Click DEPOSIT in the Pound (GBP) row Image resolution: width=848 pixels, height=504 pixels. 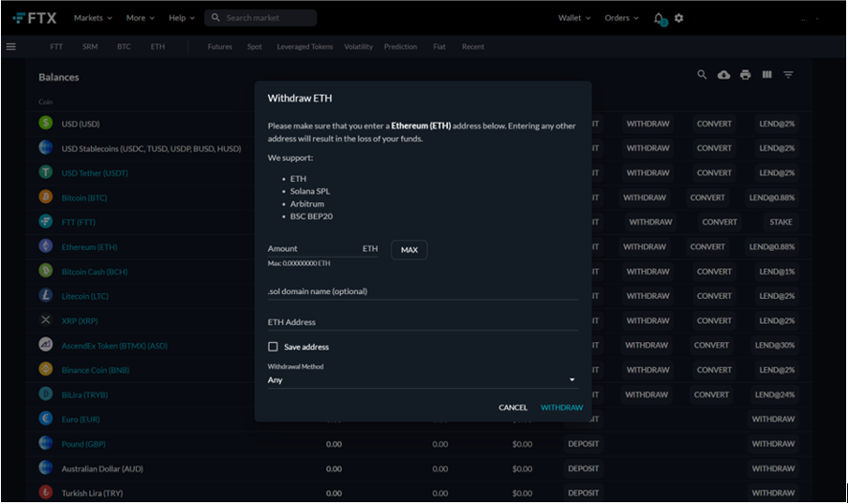[583, 444]
